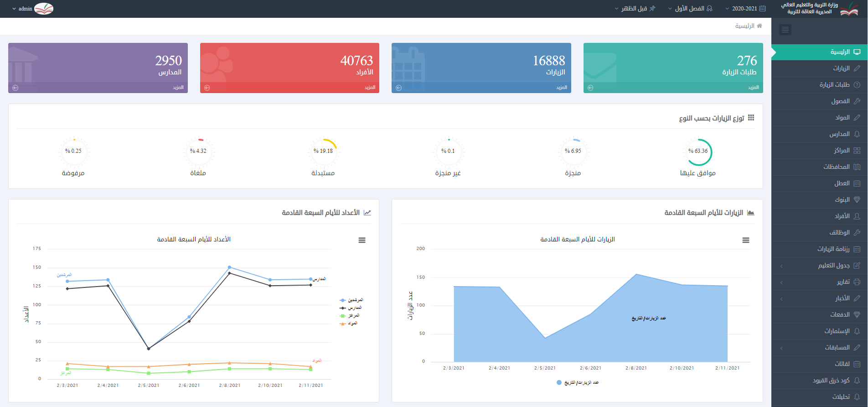Screen dimensions: 868x407
Task: Open the الفصل الأول semester dropdown
Action: coord(690,9)
